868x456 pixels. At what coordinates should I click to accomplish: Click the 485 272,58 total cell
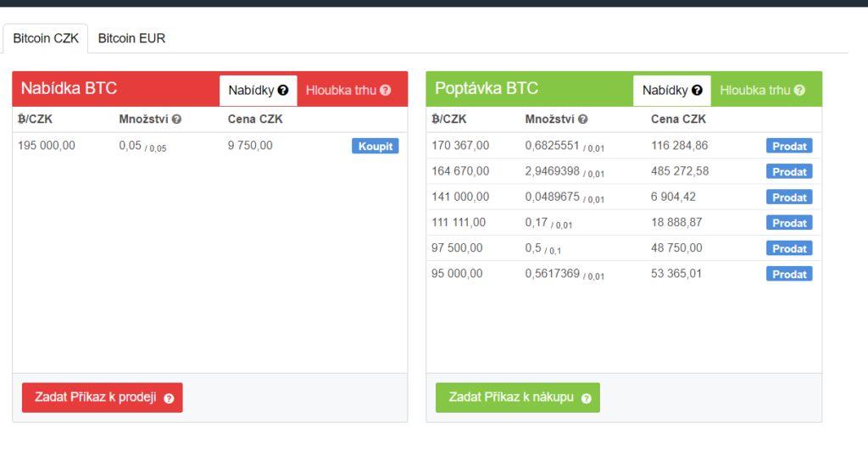(680, 171)
